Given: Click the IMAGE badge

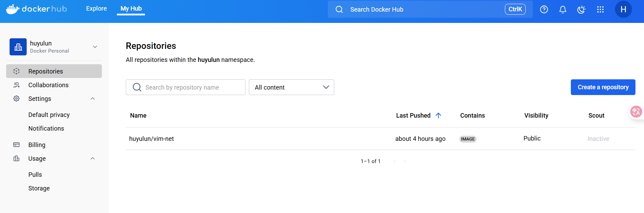Looking at the screenshot, I should click(x=468, y=139).
